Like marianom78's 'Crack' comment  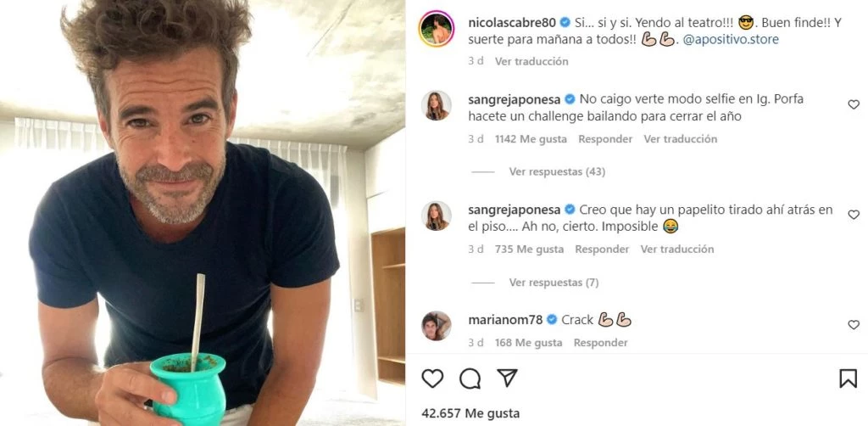pos(854,325)
